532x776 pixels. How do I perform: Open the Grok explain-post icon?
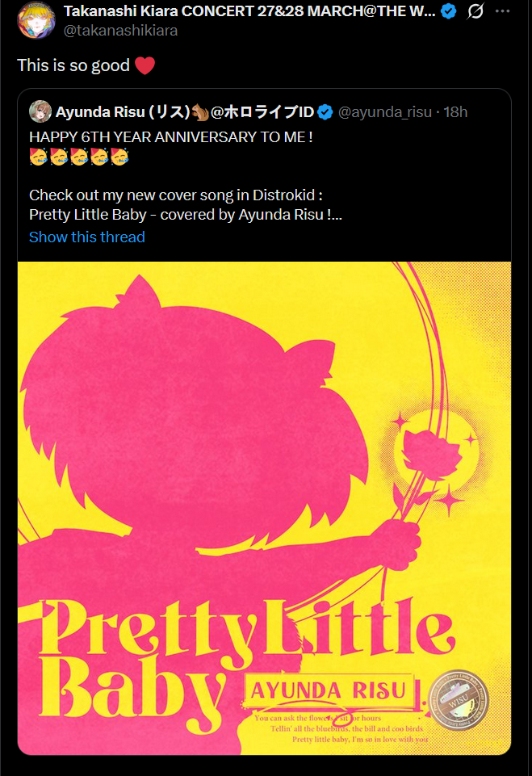click(x=475, y=10)
